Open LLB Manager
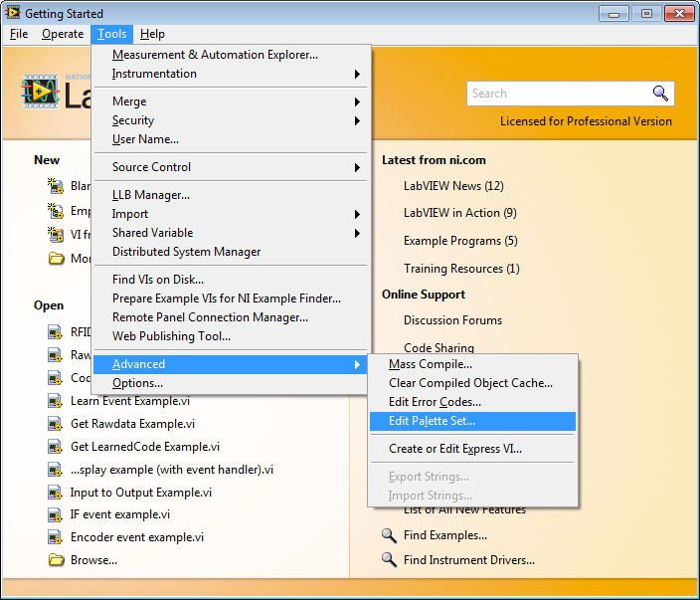700x600 pixels. (x=231, y=195)
